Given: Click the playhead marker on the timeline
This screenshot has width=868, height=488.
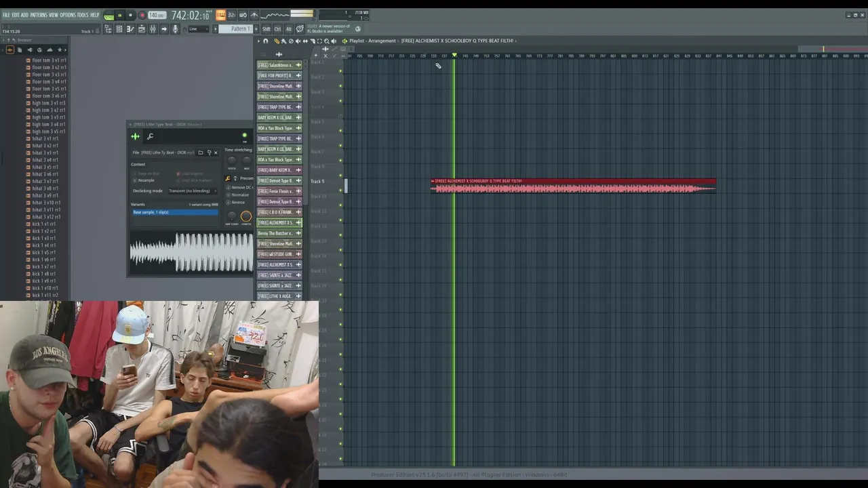Looking at the screenshot, I should tap(454, 56).
